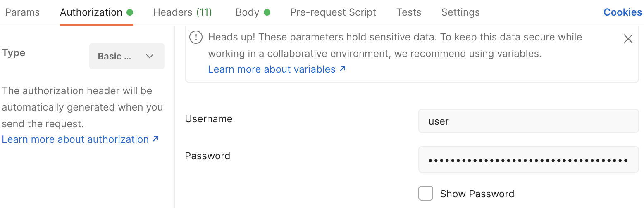Go to the Tests tab
The width and height of the screenshot is (644, 208).
(408, 12)
